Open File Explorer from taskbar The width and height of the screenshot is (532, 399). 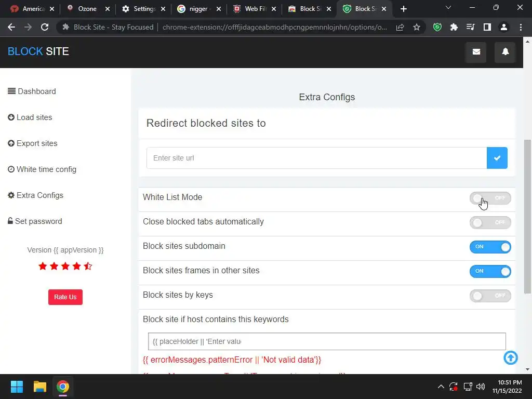39,387
